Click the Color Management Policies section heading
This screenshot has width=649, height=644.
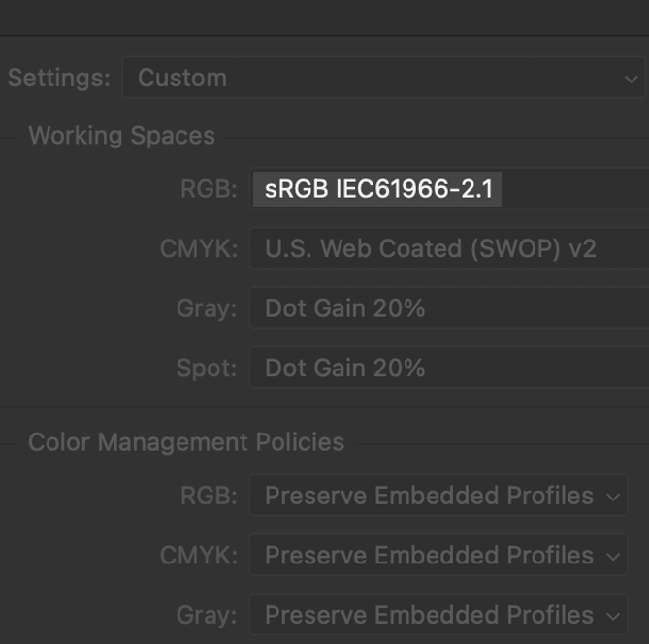[186, 442]
